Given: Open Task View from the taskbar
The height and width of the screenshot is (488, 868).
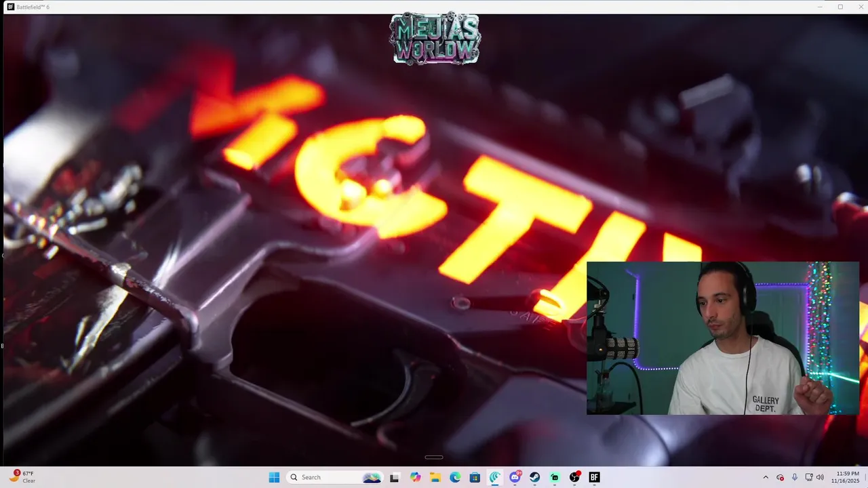Looking at the screenshot, I should [395, 477].
